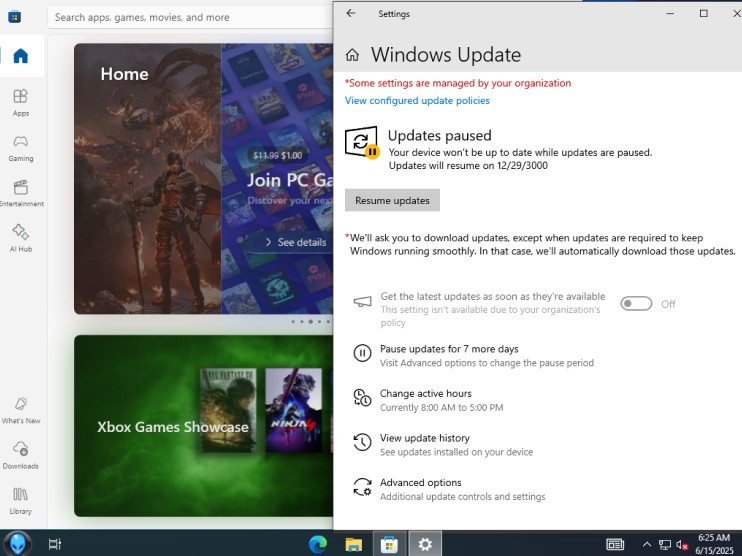Click the Microsoft Store logo icon
Screen dimensions: 742x556
point(15,18)
